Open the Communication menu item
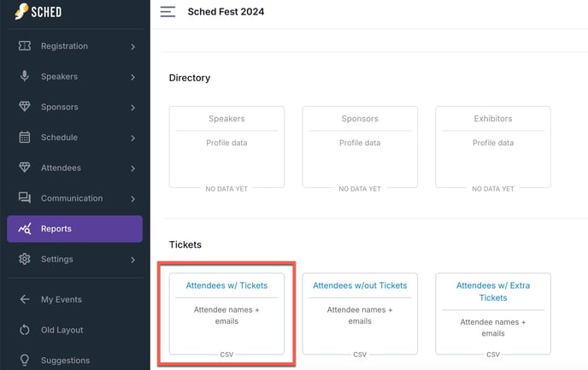 tap(74, 198)
